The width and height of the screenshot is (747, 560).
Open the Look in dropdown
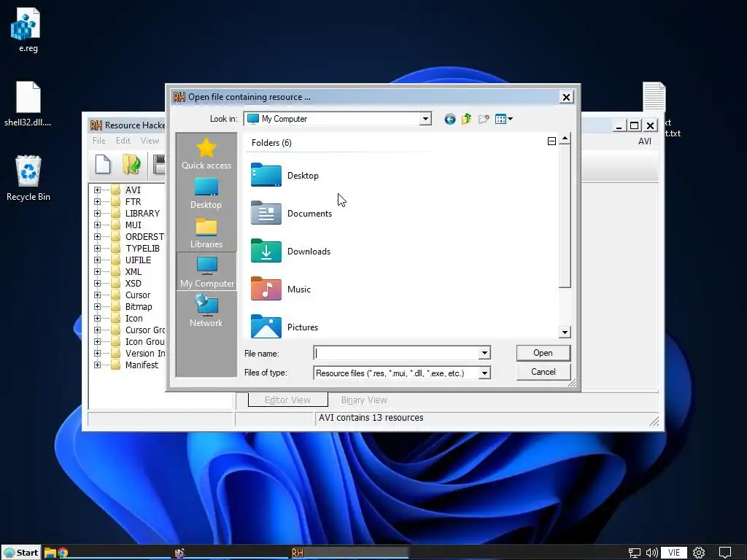(x=425, y=119)
